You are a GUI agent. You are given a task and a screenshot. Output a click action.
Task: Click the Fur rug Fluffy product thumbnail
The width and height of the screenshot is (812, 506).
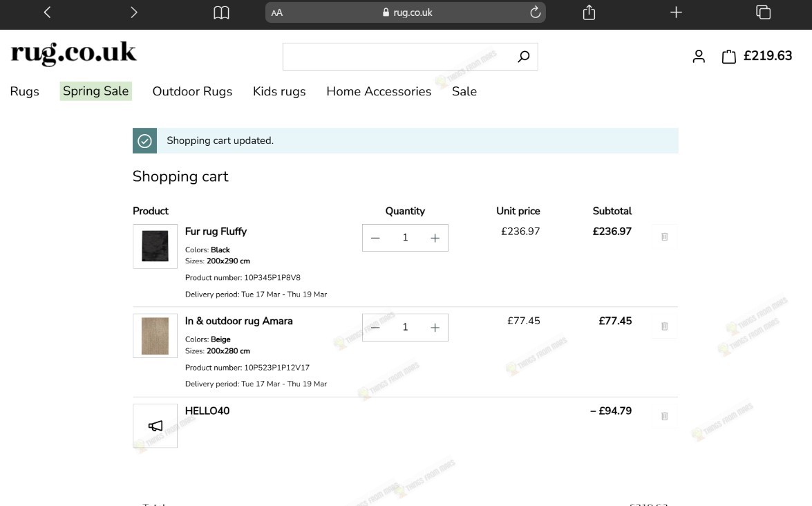pyautogui.click(x=155, y=246)
